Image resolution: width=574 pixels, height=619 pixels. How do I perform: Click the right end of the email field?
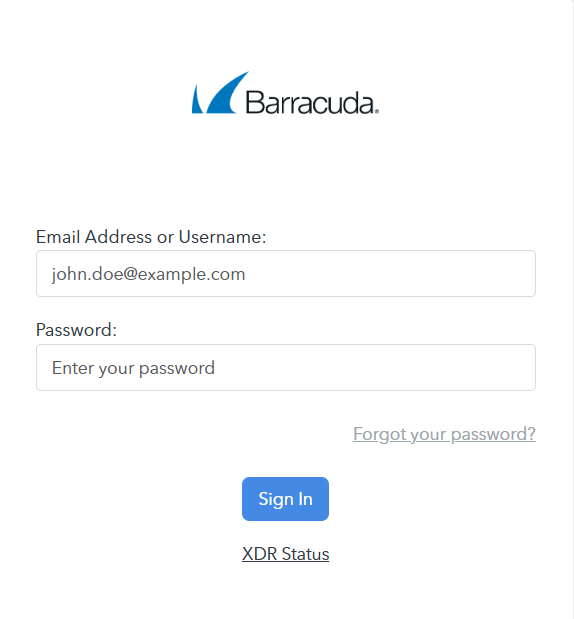click(521, 274)
